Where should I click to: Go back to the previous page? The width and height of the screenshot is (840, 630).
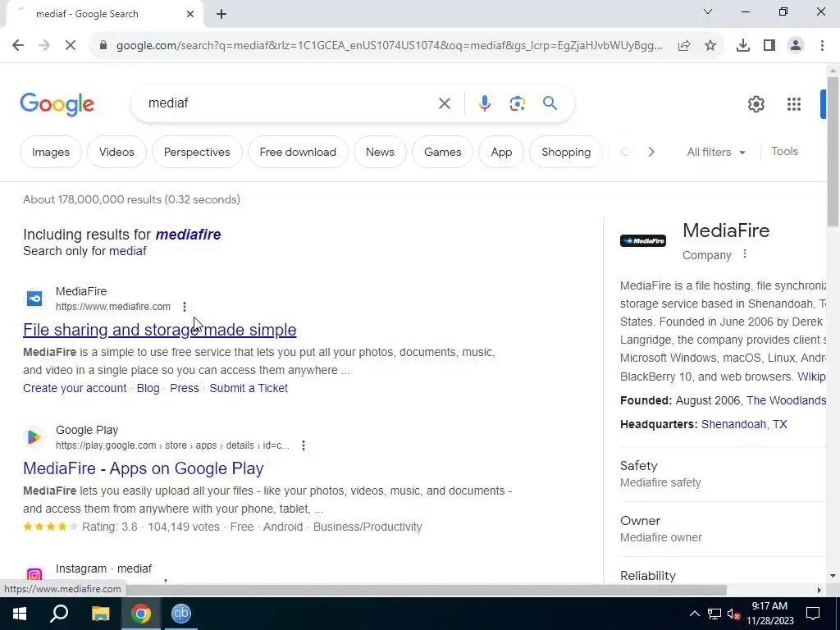tap(18, 46)
